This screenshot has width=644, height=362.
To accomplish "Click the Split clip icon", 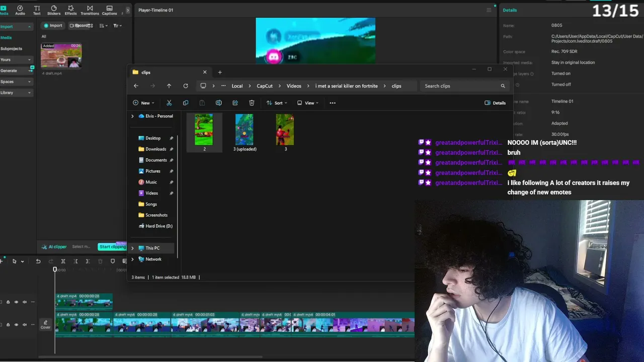I will pyautogui.click(x=63, y=261).
